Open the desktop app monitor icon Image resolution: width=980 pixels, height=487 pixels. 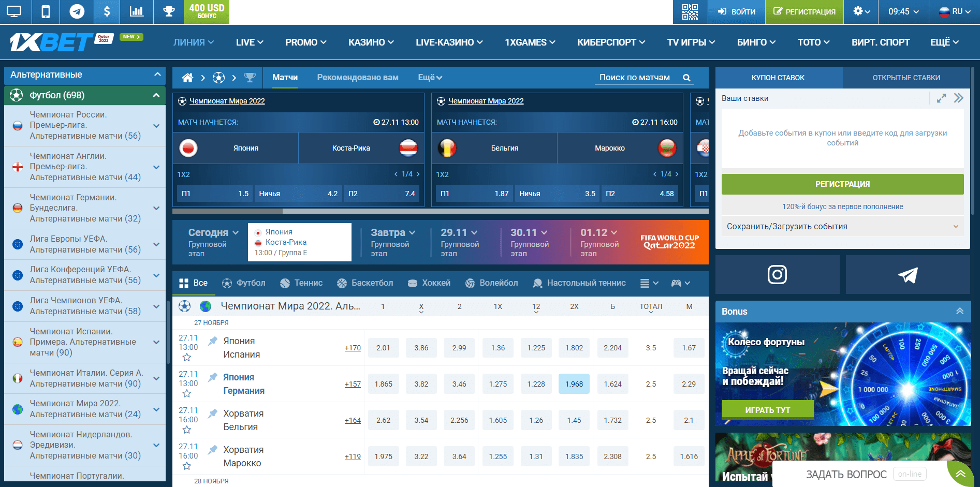[14, 11]
